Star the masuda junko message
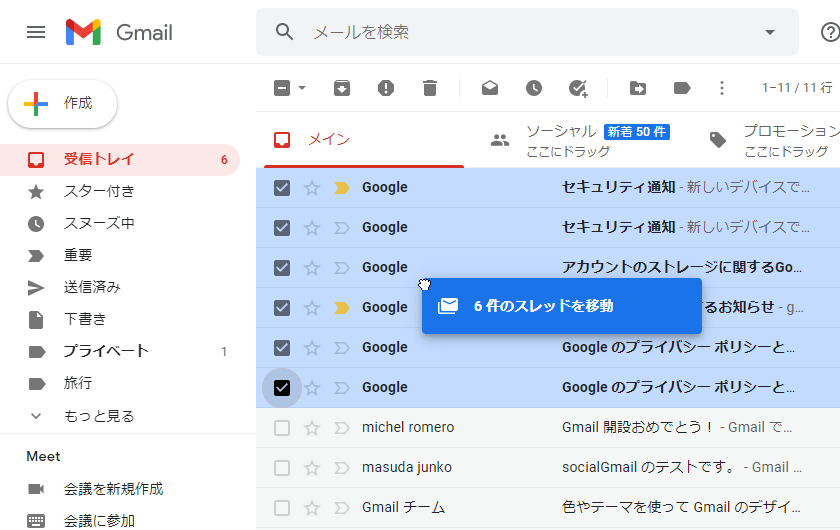Image resolution: width=840 pixels, height=530 pixels. click(x=312, y=468)
